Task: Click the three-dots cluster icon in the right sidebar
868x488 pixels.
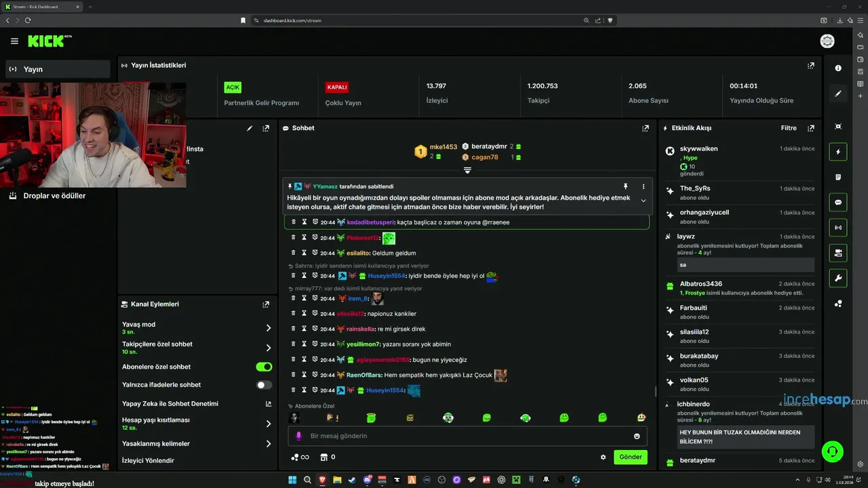Action: (x=838, y=304)
